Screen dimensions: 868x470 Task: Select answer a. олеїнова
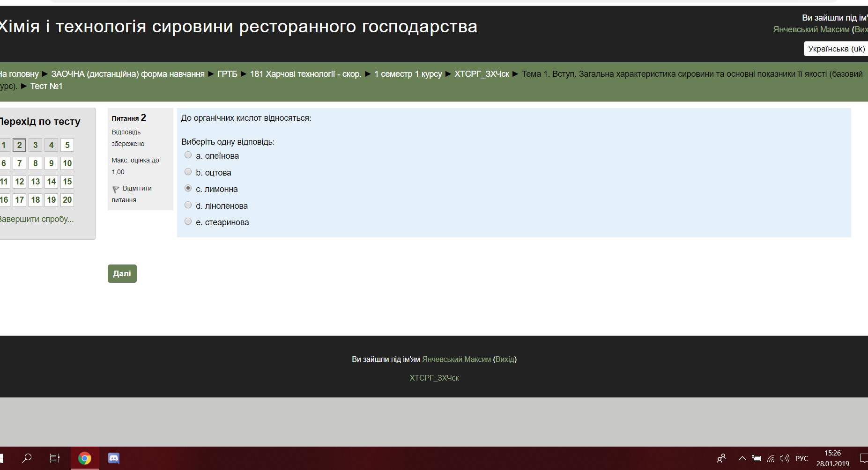188,155
